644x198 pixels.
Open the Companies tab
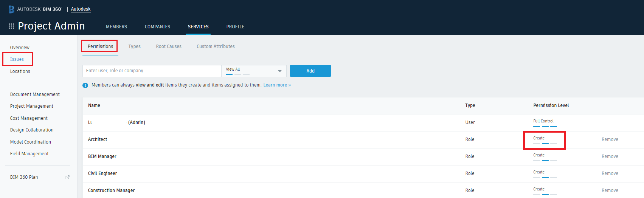(x=157, y=27)
